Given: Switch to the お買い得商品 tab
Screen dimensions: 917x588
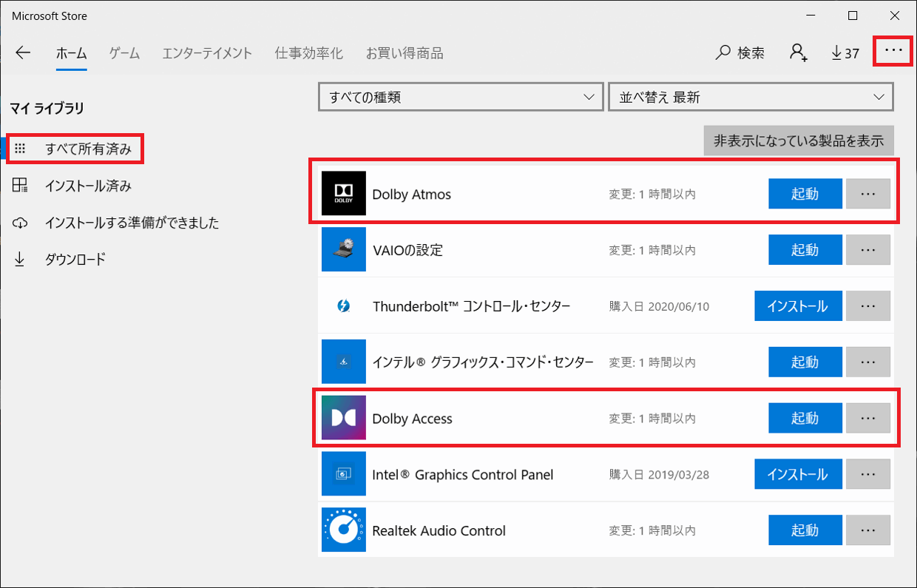Looking at the screenshot, I should pyautogui.click(x=405, y=53).
